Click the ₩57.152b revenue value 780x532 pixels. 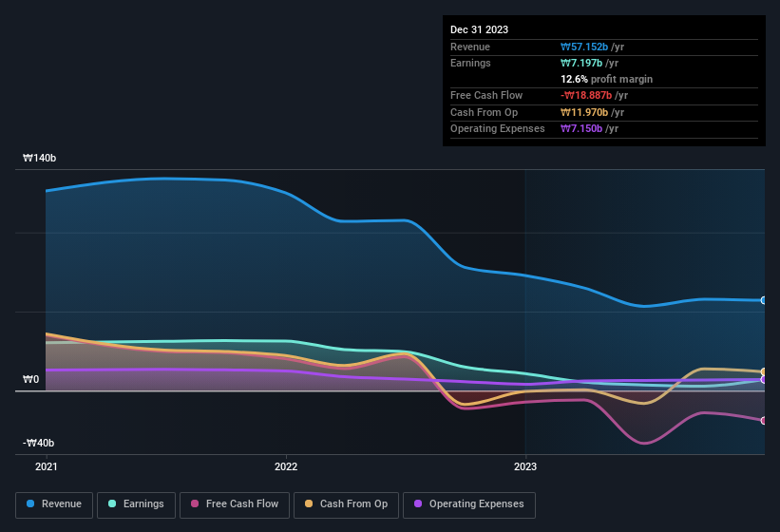point(584,47)
